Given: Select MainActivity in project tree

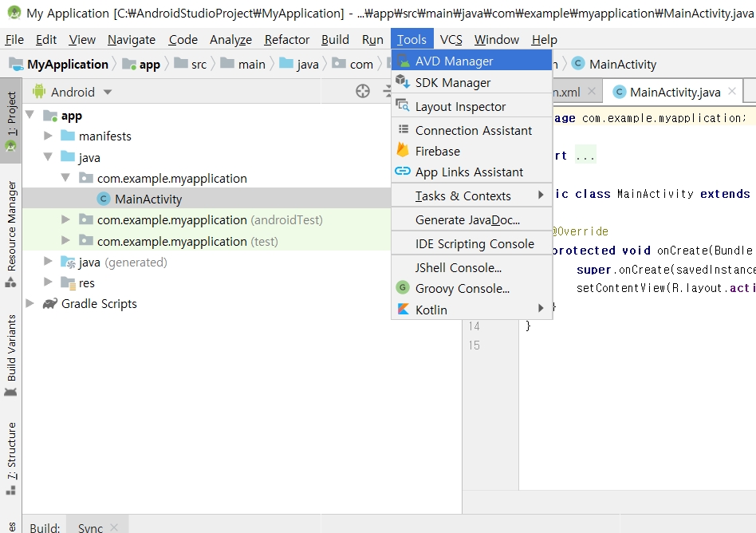Looking at the screenshot, I should tap(148, 199).
